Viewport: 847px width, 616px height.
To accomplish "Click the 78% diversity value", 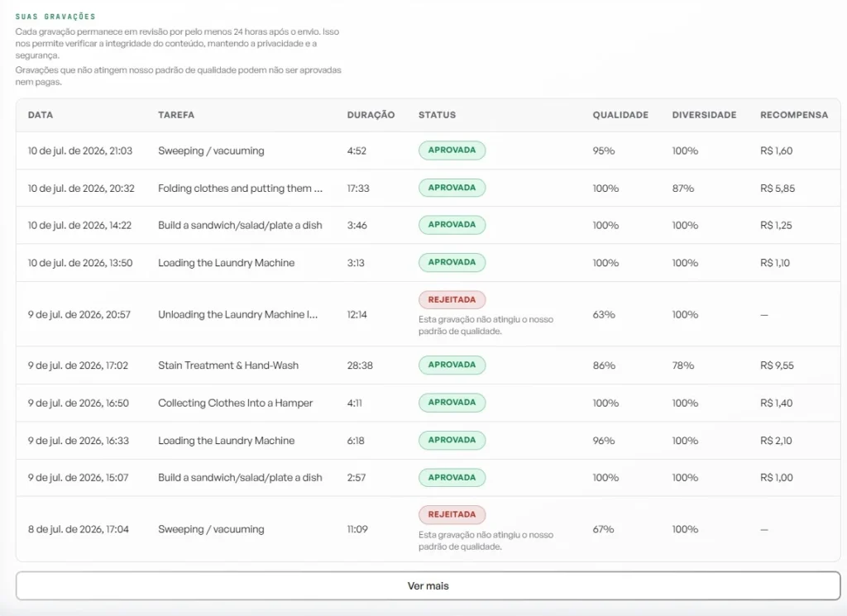I will point(682,365).
